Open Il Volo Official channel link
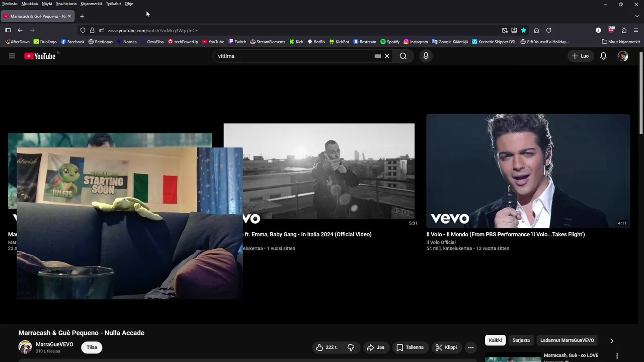 (441, 242)
